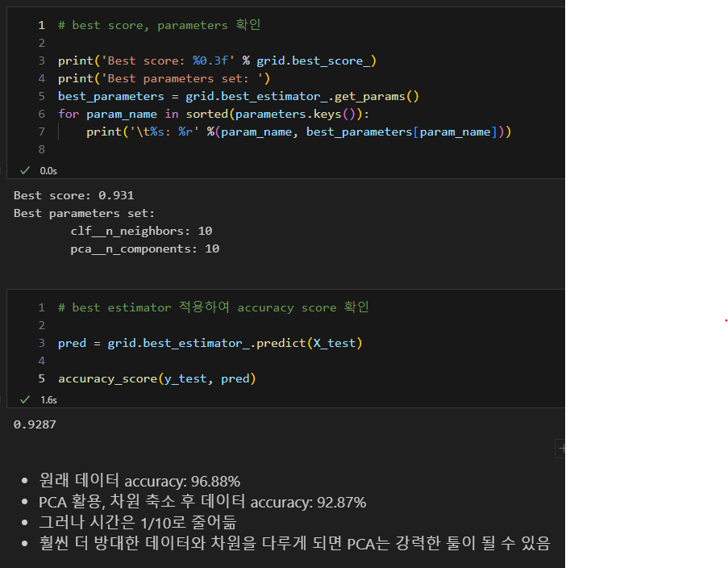The image size is (728, 568).
Task: Click line number 4 in the second cell
Action: [42, 361]
